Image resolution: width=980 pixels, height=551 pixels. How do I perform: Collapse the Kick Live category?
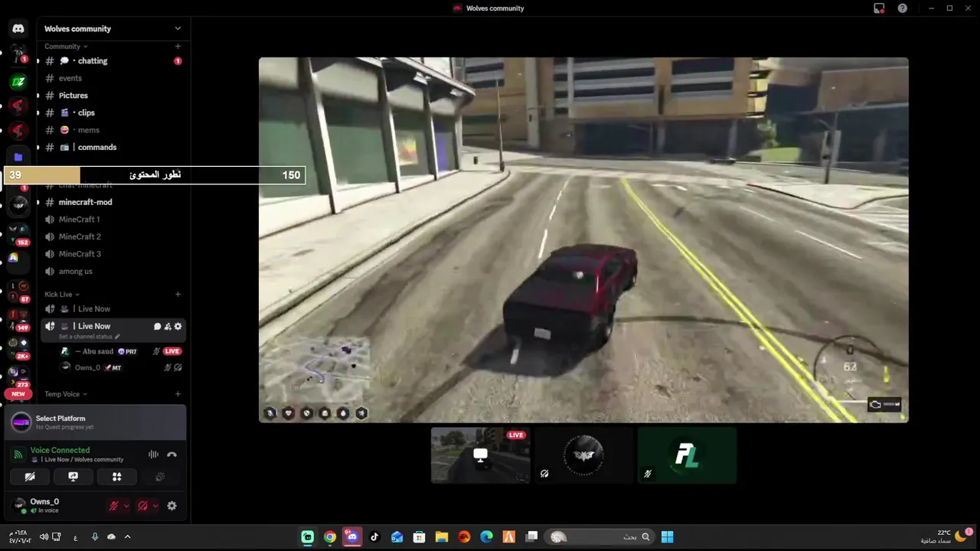click(x=61, y=295)
